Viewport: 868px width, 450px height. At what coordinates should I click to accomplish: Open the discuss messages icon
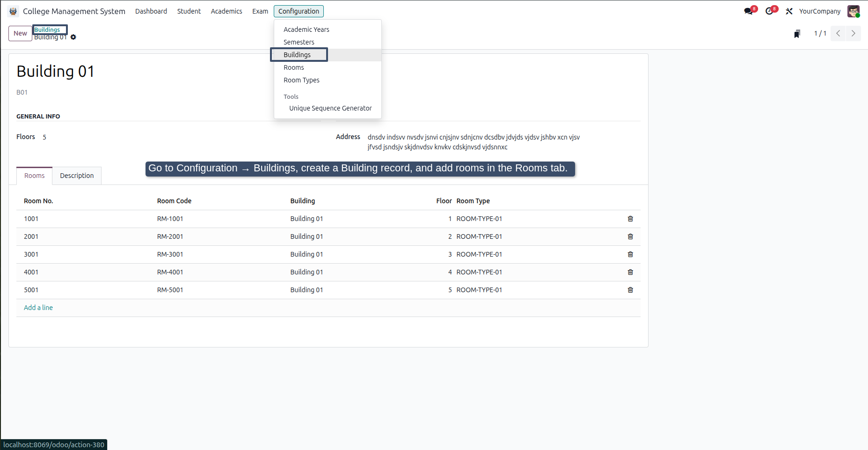749,11
